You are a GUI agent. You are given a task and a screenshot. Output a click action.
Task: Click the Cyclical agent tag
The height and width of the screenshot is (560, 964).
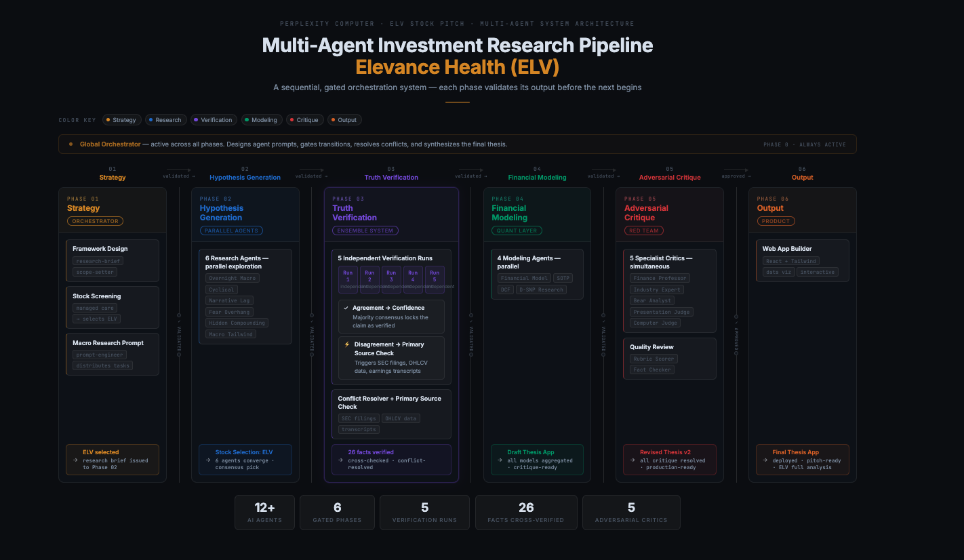222,289
